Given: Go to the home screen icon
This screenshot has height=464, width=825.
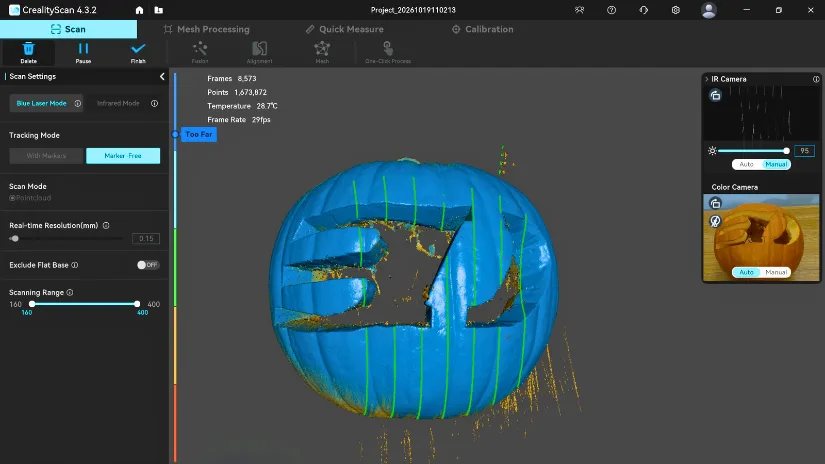Looking at the screenshot, I should (139, 10).
